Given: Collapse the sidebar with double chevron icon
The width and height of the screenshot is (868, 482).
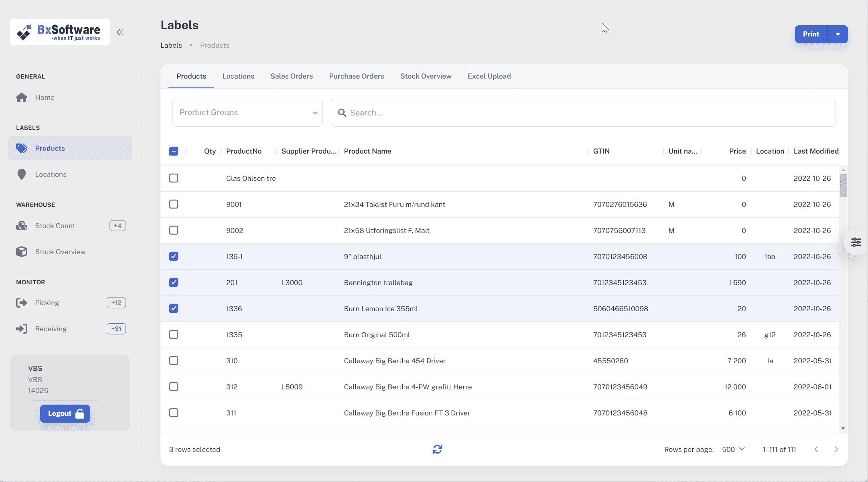Looking at the screenshot, I should click(120, 32).
